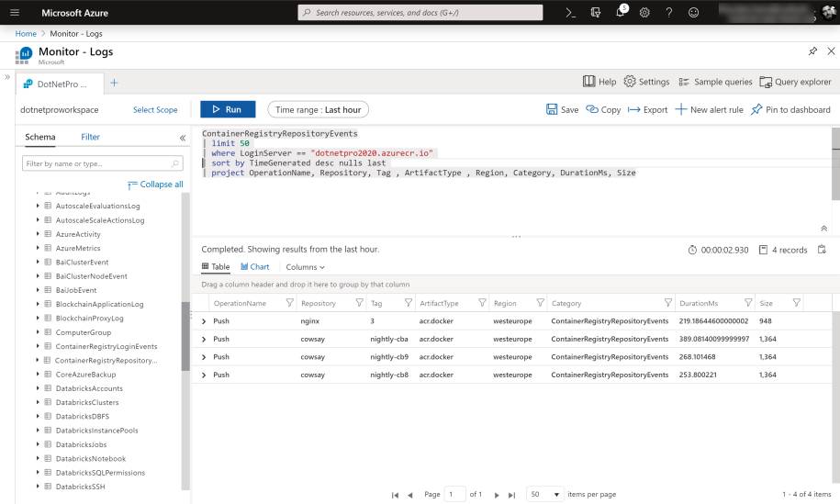Filter the OperationName column

(x=290, y=303)
